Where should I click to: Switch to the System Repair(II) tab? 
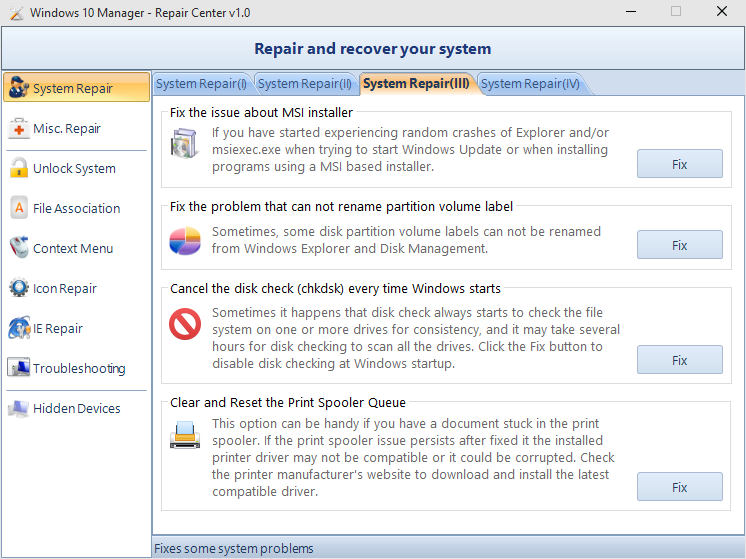(x=304, y=84)
